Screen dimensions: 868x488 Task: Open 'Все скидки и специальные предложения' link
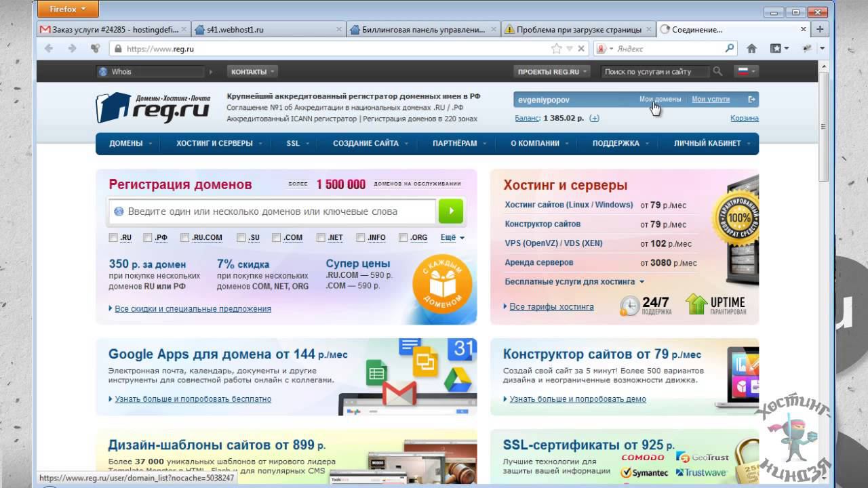pyautogui.click(x=193, y=308)
